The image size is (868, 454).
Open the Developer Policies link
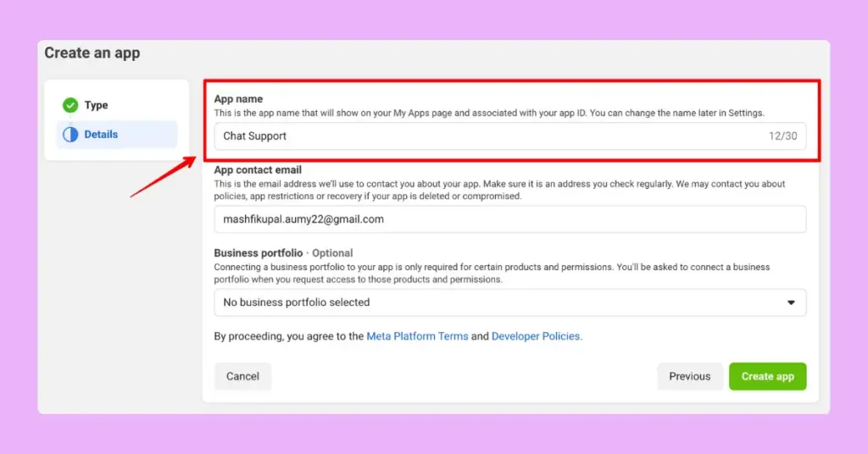coord(537,336)
